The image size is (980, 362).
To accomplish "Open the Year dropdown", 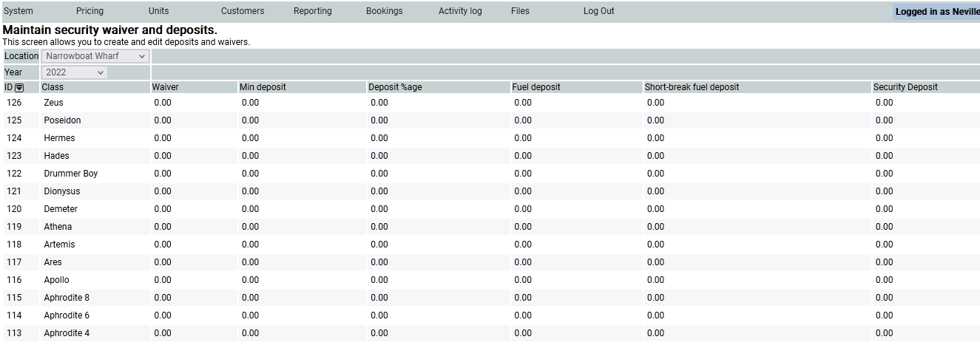I will 75,72.
